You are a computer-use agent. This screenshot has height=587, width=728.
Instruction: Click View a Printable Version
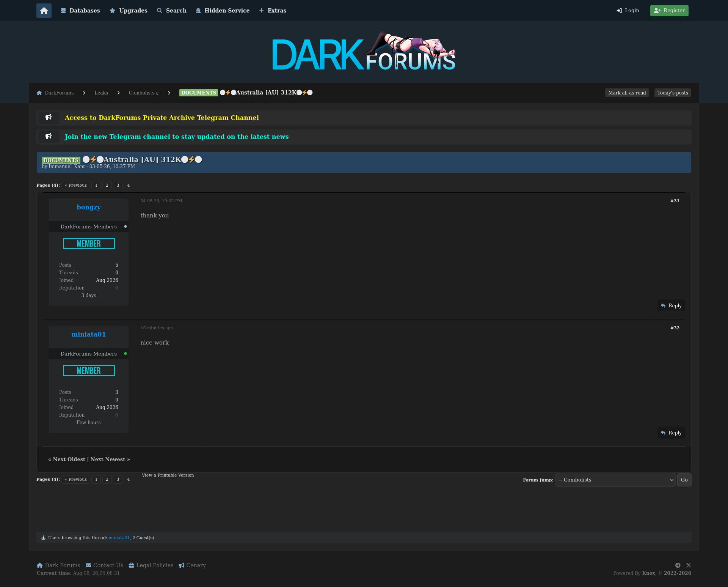tap(168, 475)
